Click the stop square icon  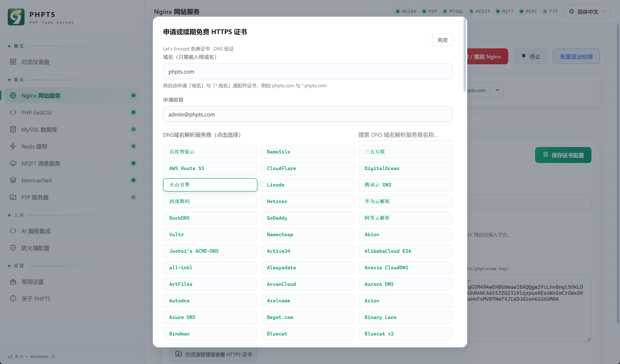524,56
